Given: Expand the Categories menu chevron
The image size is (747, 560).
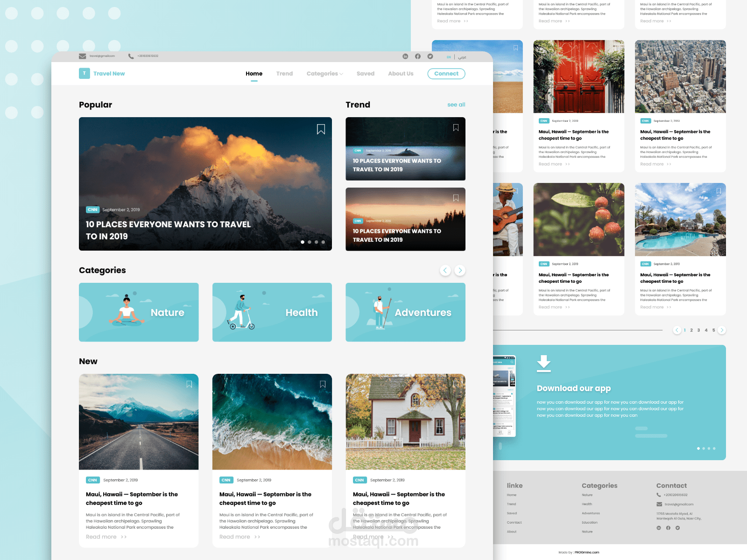Looking at the screenshot, I should tap(341, 74).
